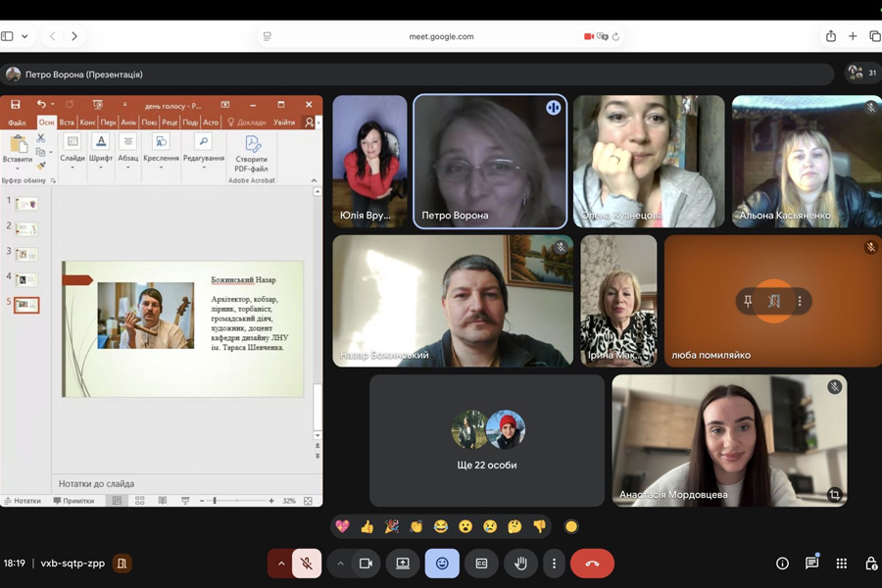Screen dimensions: 882x588
Task: Expand audio settings chevron
Action: coord(281,563)
